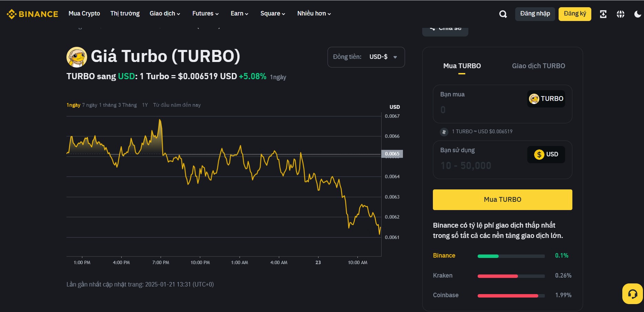Click the 7:00 PM axis label
The image size is (644, 312).
[160, 263]
